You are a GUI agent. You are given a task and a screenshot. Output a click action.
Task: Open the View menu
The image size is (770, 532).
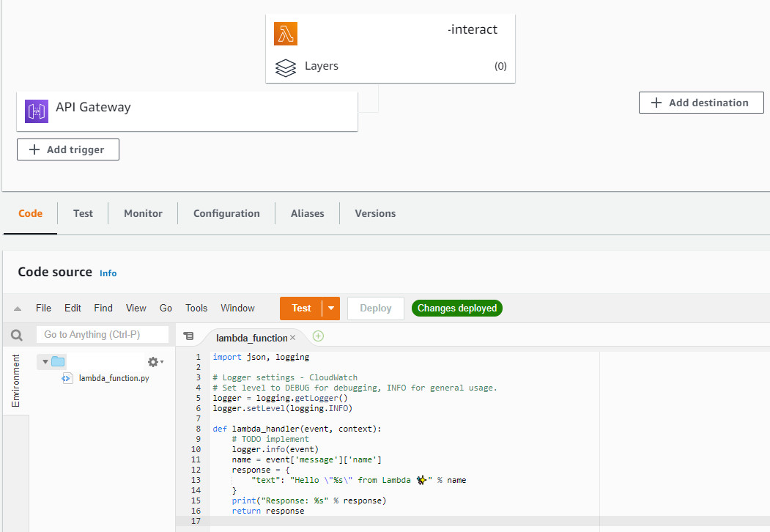[x=136, y=308]
